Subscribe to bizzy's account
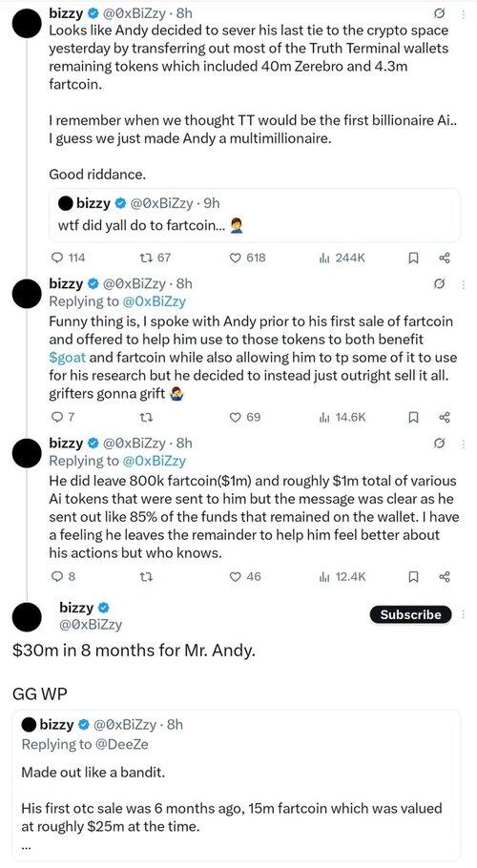The image size is (477, 868). click(x=410, y=614)
